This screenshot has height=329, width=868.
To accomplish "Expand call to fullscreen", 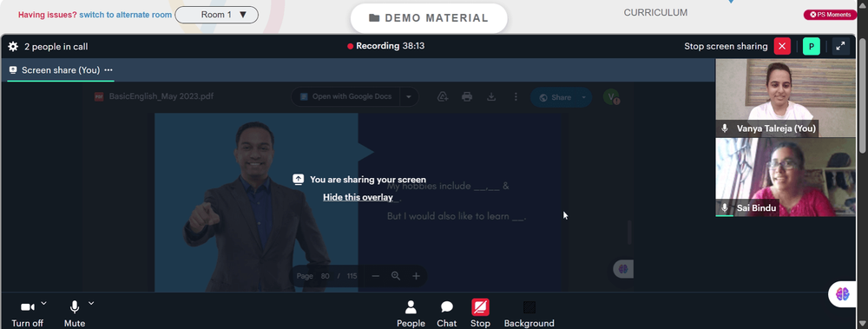I will [840, 46].
